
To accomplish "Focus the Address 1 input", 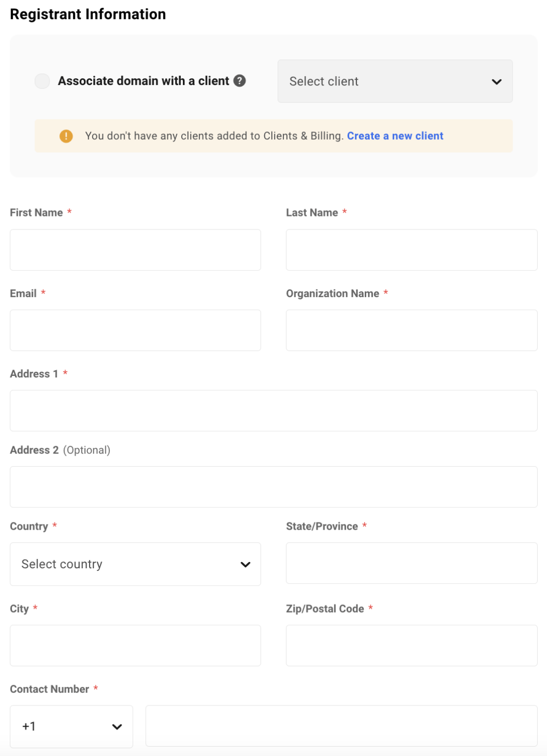I will (x=273, y=411).
